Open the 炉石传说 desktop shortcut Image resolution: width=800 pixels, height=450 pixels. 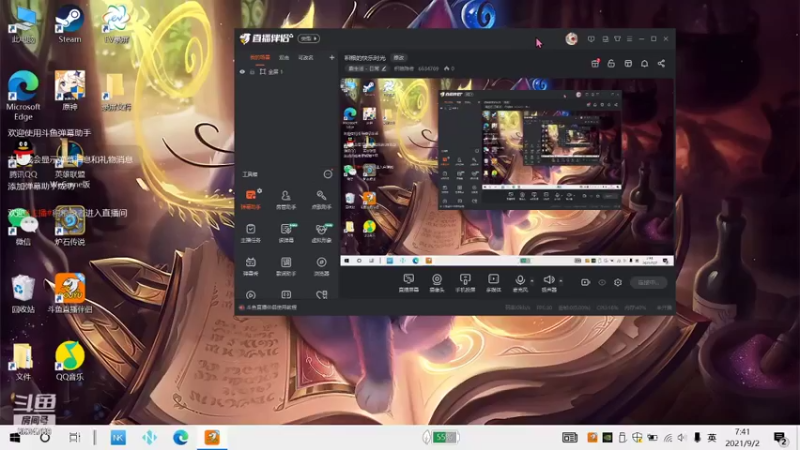coord(69,226)
